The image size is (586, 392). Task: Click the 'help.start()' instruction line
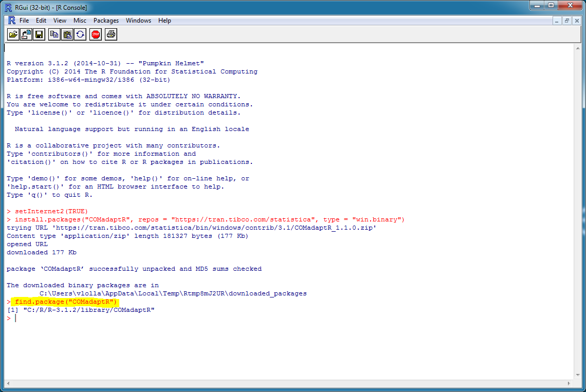coord(116,186)
